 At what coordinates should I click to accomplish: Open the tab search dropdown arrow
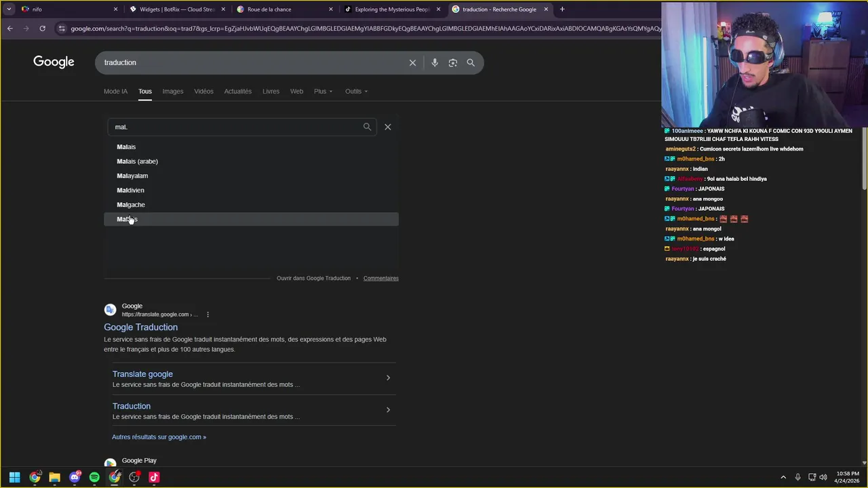9,9
